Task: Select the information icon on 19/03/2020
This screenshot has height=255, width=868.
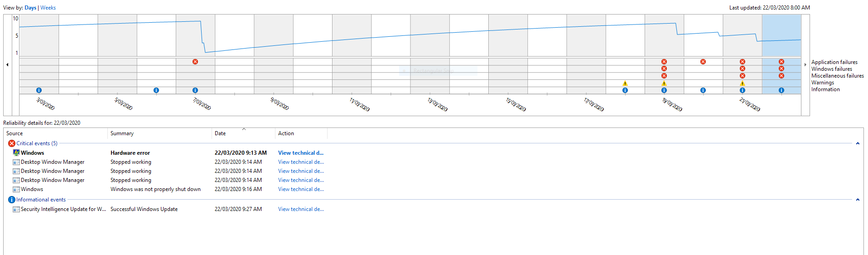Action: click(x=664, y=90)
